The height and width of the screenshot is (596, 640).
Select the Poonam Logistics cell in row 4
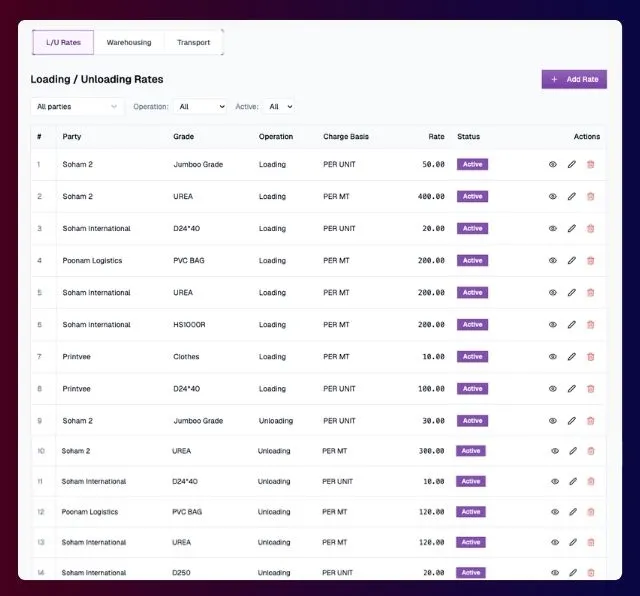tap(92, 260)
